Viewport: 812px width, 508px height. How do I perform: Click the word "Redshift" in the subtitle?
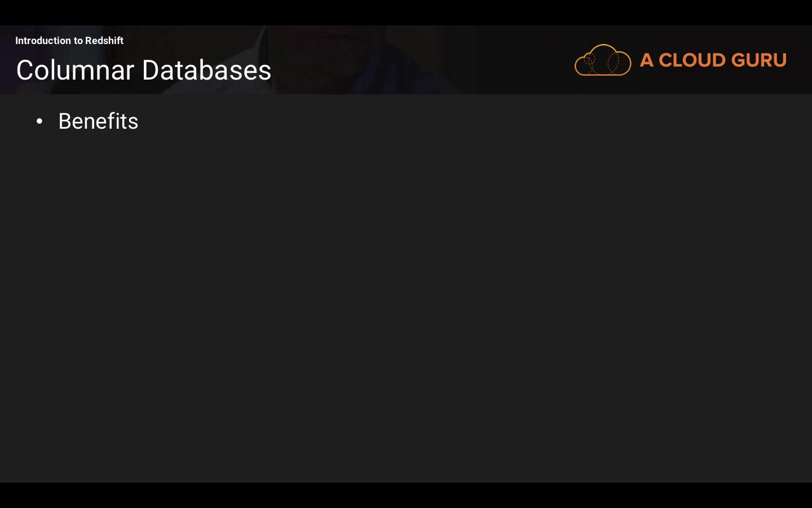pyautogui.click(x=104, y=41)
